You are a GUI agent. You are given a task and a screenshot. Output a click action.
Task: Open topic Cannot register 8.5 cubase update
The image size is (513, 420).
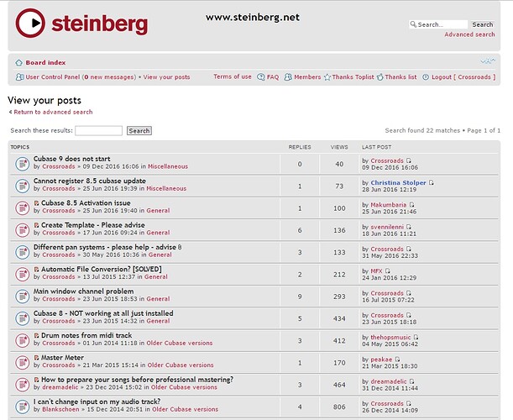pyautogui.click(x=90, y=181)
